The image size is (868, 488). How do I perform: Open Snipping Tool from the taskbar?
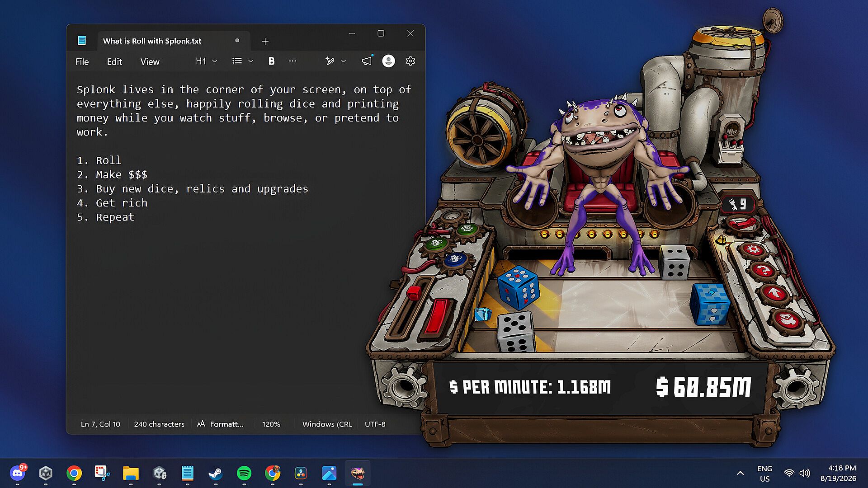[x=102, y=473]
